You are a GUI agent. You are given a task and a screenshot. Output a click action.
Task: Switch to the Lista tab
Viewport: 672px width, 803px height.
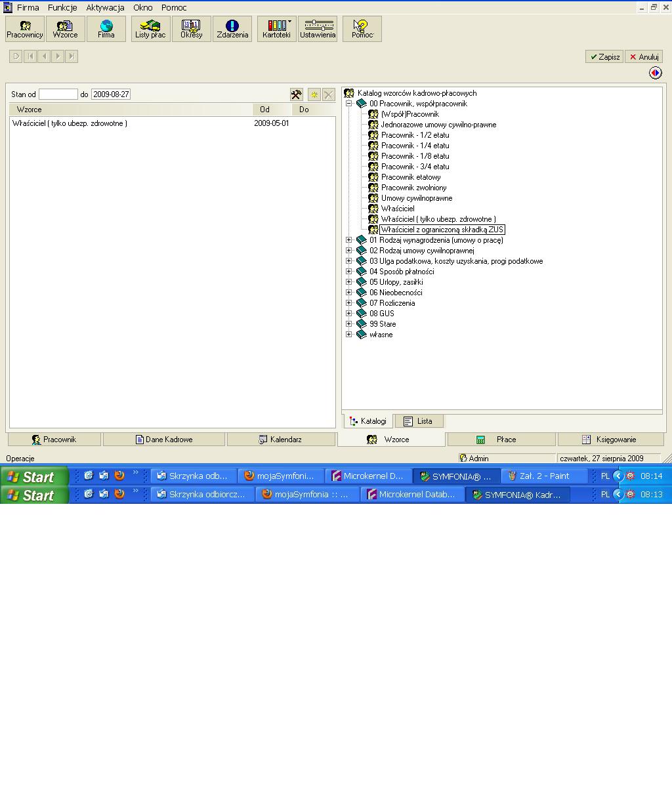pyautogui.click(x=418, y=421)
